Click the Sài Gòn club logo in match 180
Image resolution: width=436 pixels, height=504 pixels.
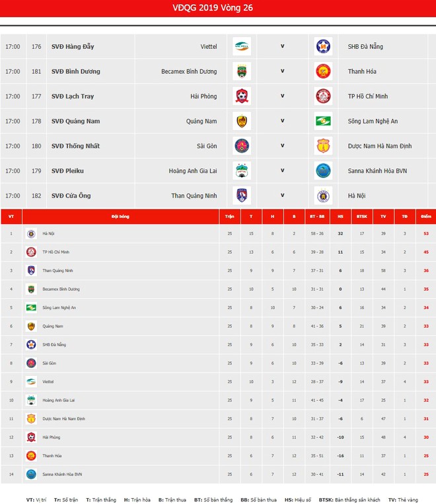[x=242, y=145]
